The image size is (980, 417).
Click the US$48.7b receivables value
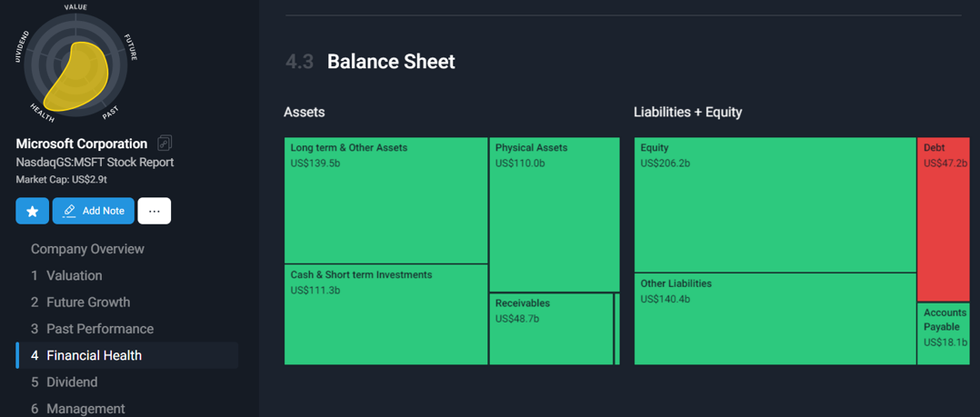click(x=517, y=319)
